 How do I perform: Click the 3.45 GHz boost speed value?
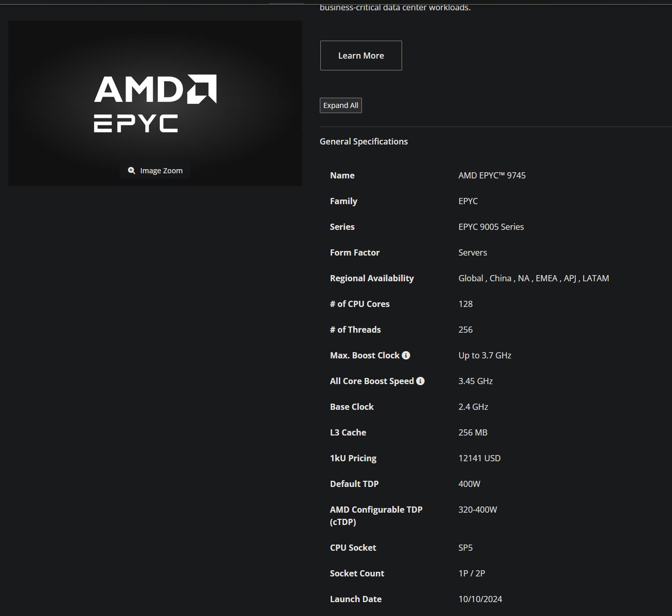pos(476,381)
